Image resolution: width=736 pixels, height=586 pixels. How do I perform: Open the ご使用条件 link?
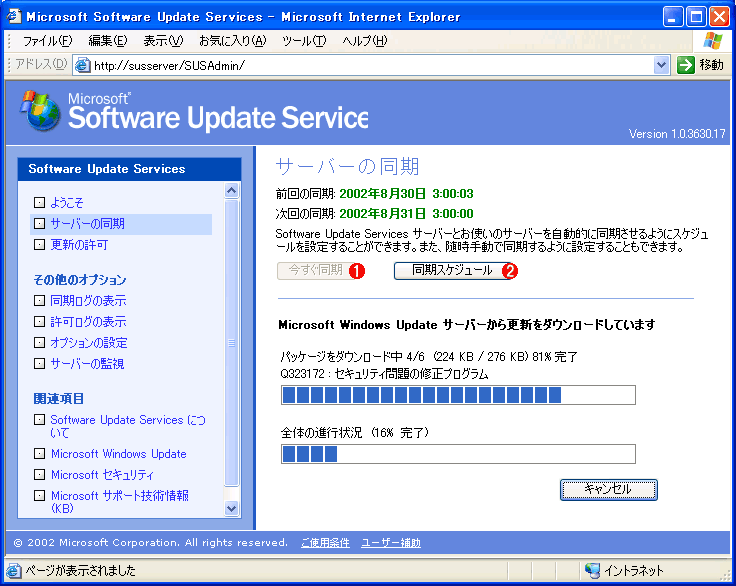325,543
